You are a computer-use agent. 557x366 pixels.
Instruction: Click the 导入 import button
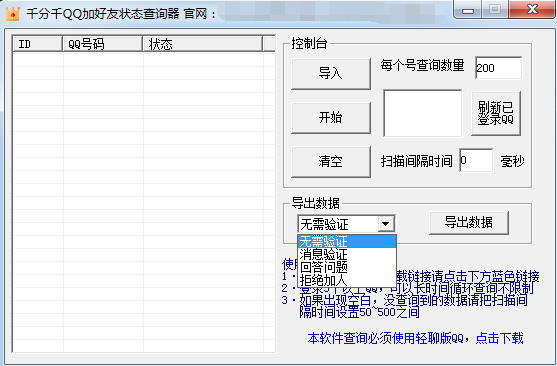(331, 74)
